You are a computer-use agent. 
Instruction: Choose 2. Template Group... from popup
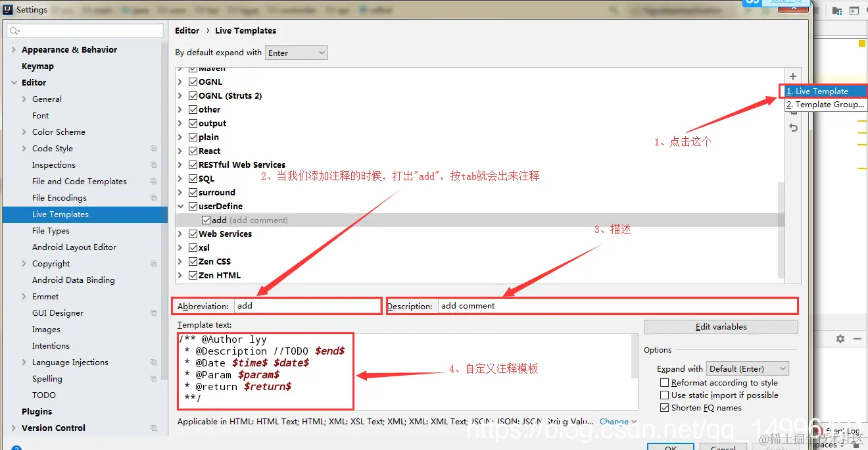tap(825, 105)
